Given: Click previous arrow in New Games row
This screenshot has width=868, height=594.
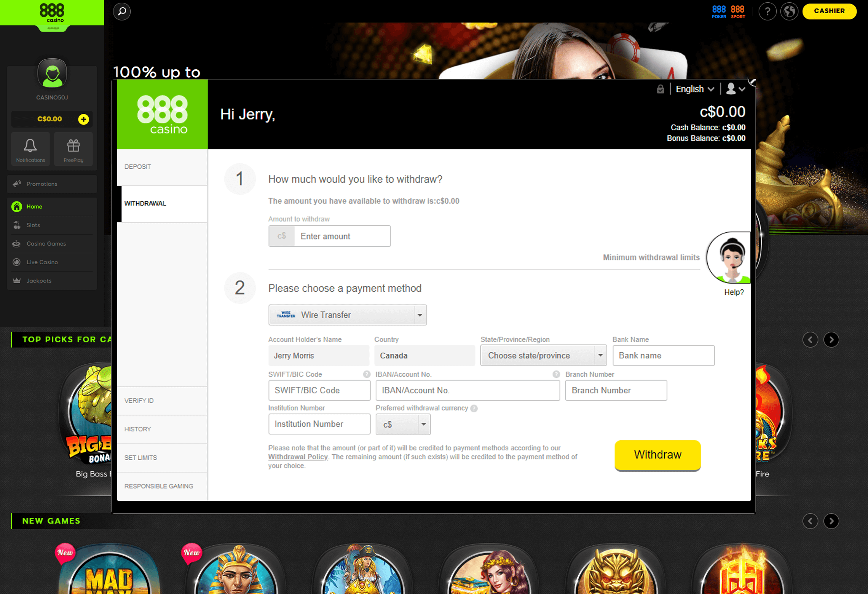Looking at the screenshot, I should coord(810,521).
